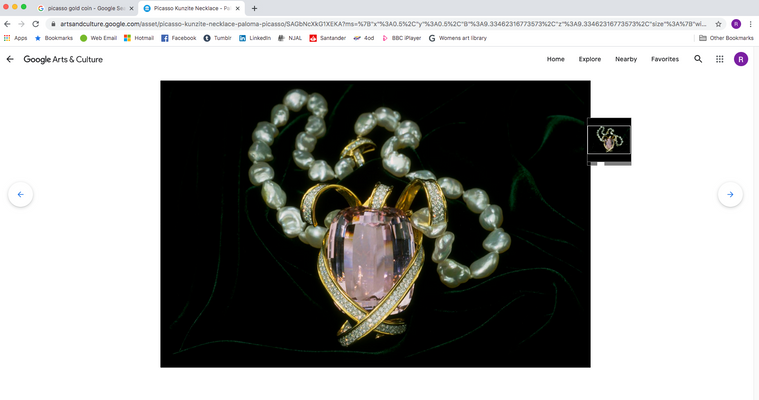Open the Womens art library bookmark
This screenshot has height=400, width=759.
[x=457, y=38]
